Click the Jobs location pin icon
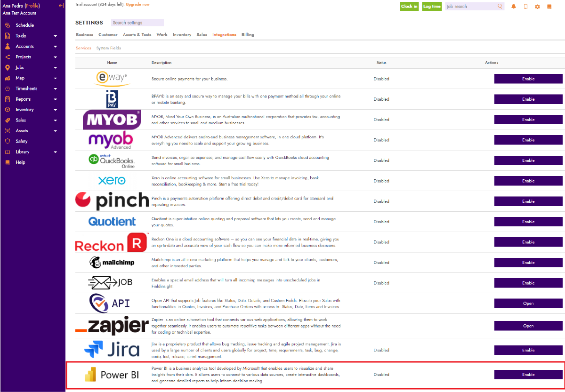The width and height of the screenshot is (565, 392). [7, 68]
